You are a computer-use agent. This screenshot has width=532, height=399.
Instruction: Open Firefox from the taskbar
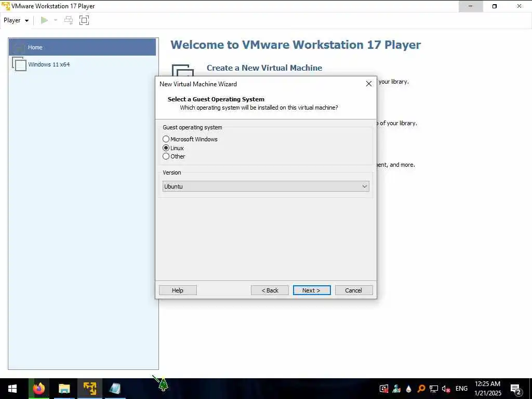[x=39, y=389]
